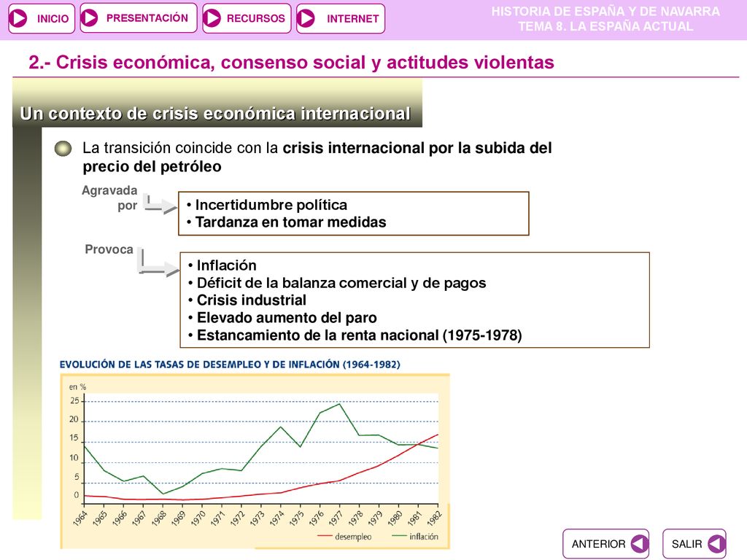Click the RECURSOS button's play arrow icon
747x560 pixels.
[212, 18]
